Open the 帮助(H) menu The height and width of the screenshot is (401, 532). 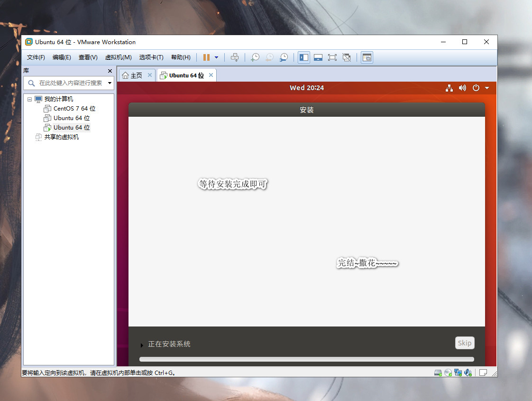tap(181, 57)
